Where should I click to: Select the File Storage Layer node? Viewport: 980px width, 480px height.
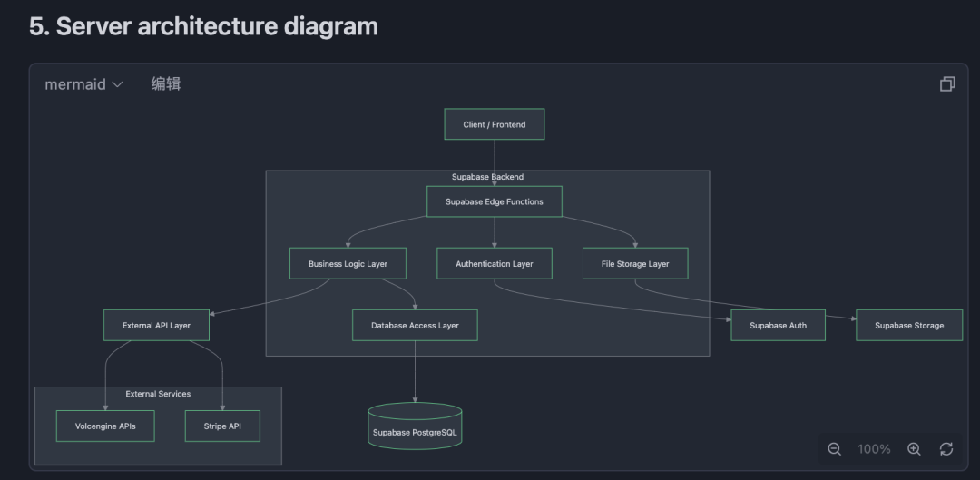[x=635, y=264]
